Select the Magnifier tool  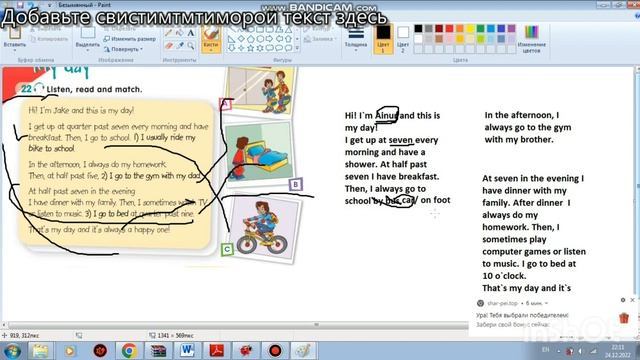(191, 46)
